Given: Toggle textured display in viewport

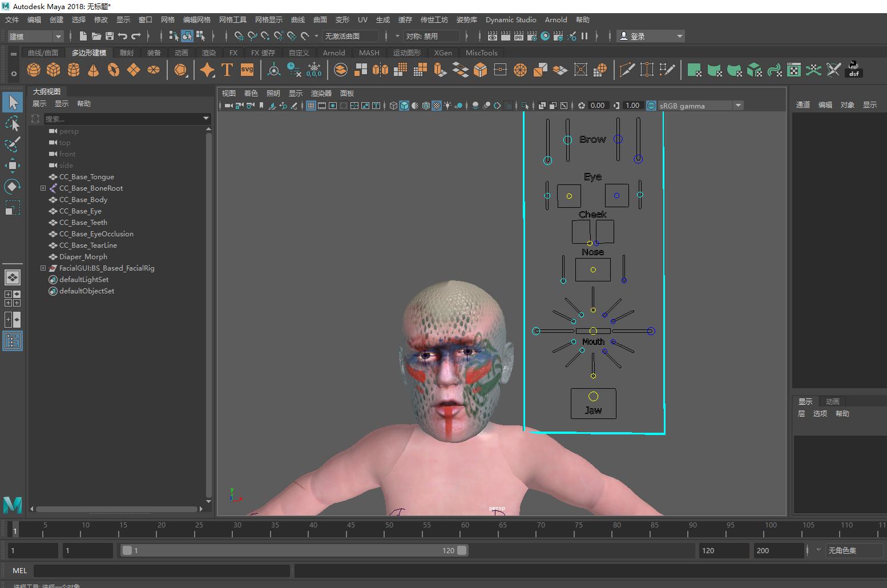Looking at the screenshot, I should pyautogui.click(x=437, y=106).
